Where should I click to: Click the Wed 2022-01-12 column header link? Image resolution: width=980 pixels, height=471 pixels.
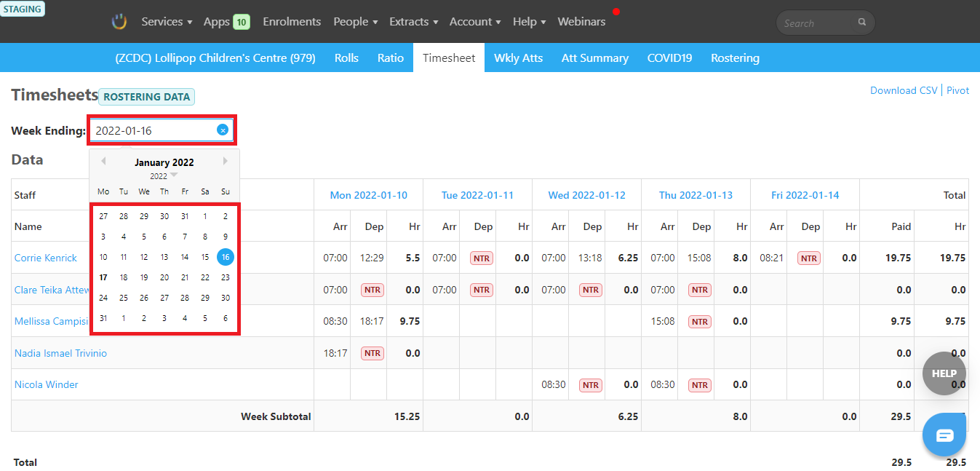[587, 195]
